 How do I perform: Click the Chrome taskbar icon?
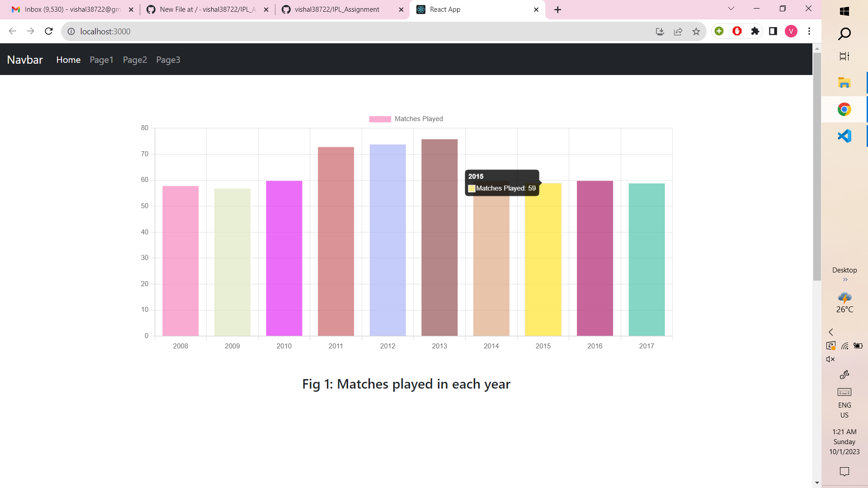(x=844, y=109)
